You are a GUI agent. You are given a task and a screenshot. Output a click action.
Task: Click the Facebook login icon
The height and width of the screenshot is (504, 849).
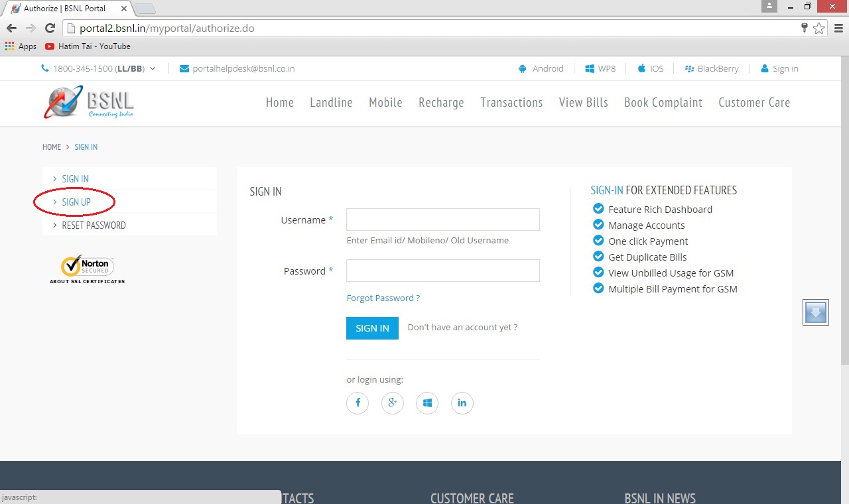358,403
